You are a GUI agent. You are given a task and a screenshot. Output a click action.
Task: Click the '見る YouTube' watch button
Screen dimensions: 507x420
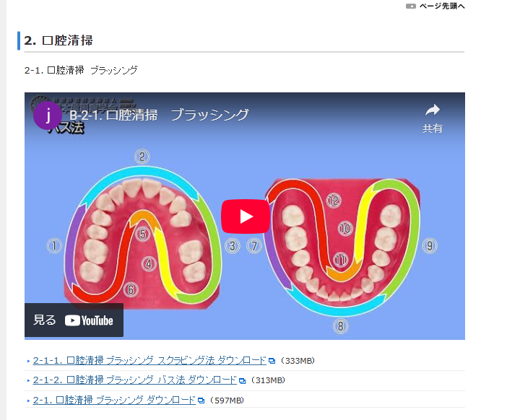click(74, 320)
